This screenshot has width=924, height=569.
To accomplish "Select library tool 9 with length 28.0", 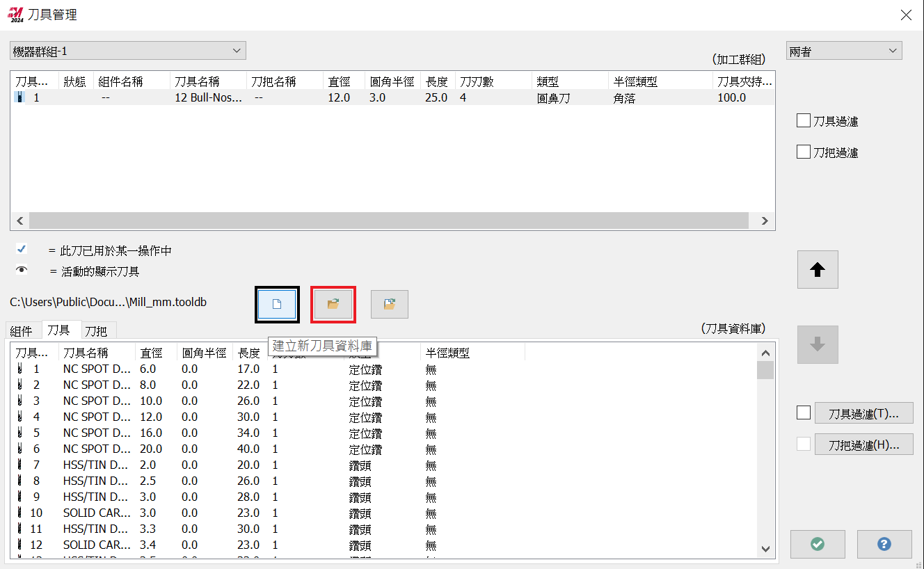I will point(383,497).
